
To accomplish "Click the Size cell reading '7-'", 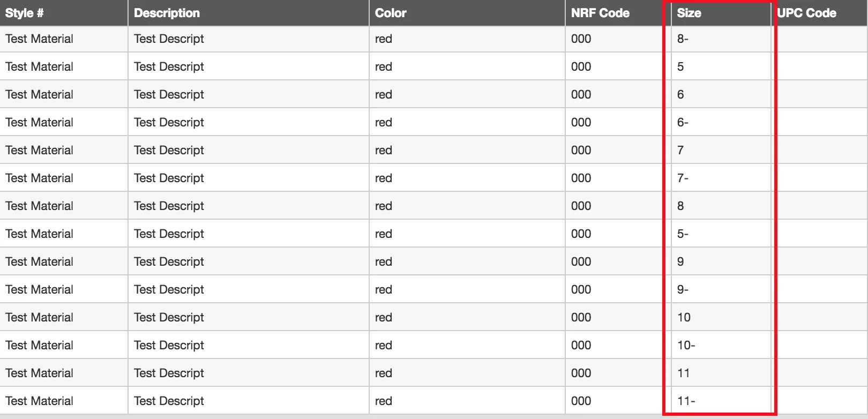I will (683, 178).
